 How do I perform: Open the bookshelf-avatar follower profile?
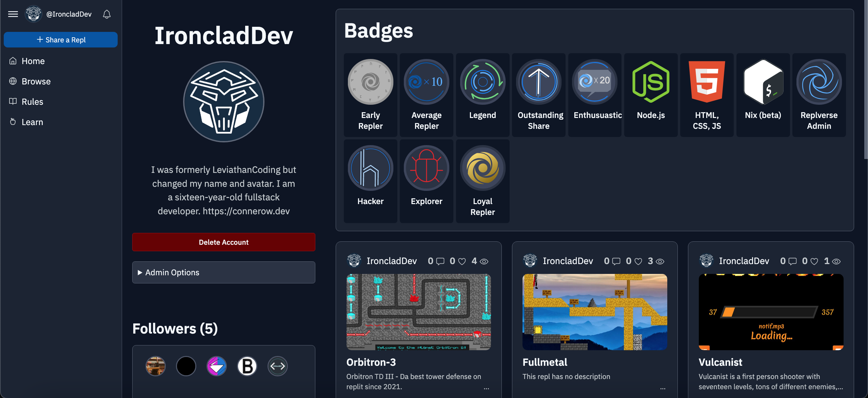point(155,366)
